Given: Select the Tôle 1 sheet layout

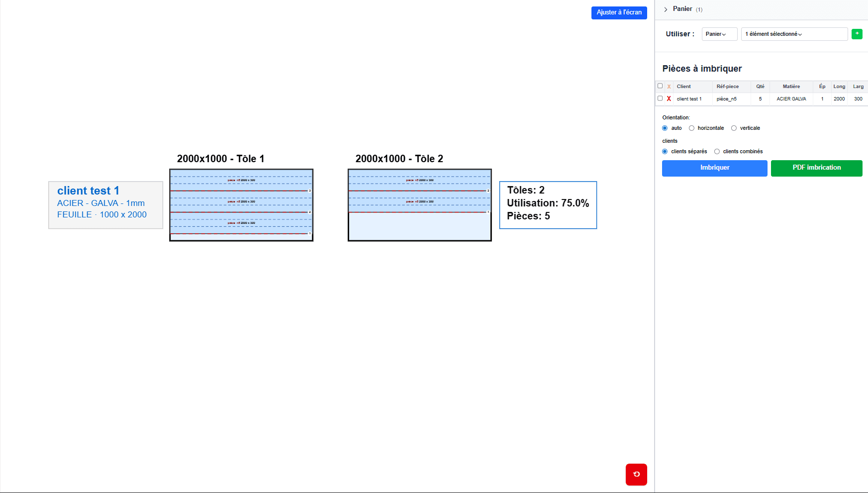Looking at the screenshot, I should [x=241, y=205].
